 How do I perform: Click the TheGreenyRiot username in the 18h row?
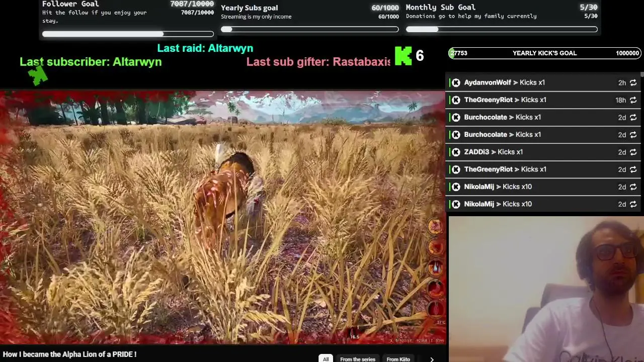click(x=488, y=100)
